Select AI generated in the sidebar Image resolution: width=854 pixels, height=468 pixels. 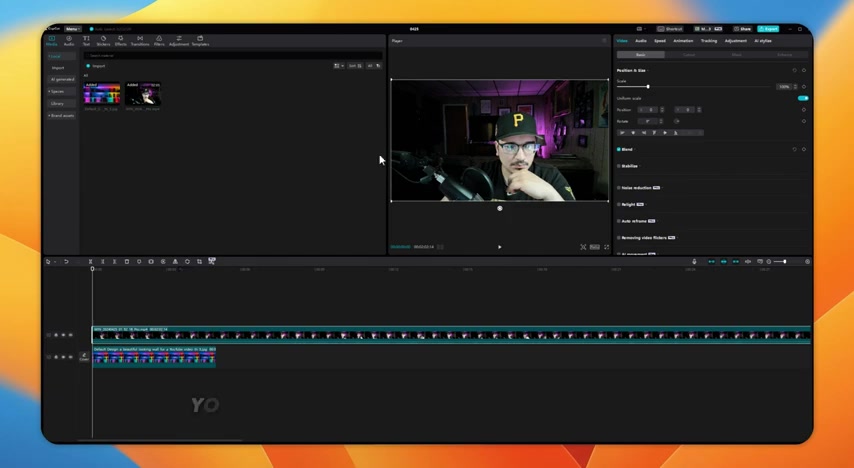(62, 80)
